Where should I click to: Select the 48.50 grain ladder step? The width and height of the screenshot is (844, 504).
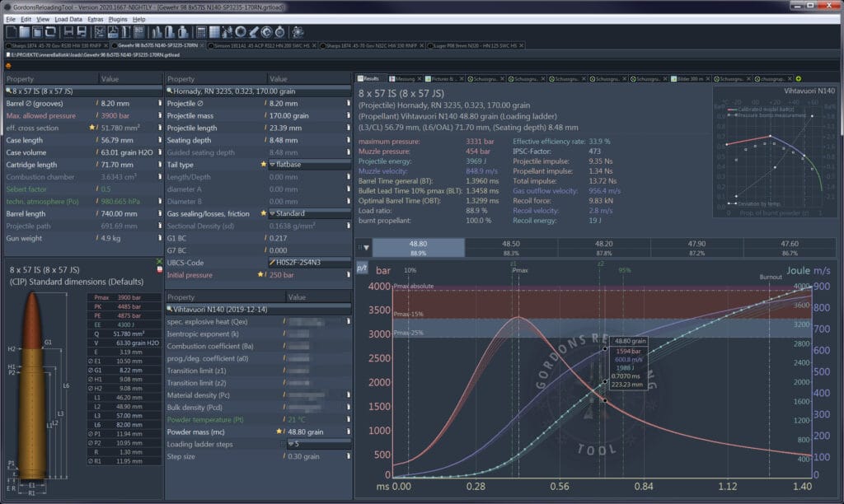coord(511,247)
